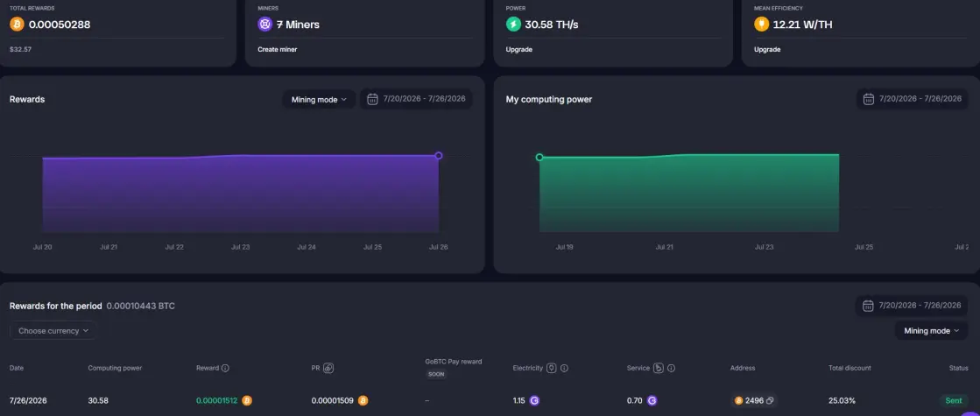The width and height of the screenshot is (980, 416).
Task: Click the info icon next to Service
Action: coord(671,368)
